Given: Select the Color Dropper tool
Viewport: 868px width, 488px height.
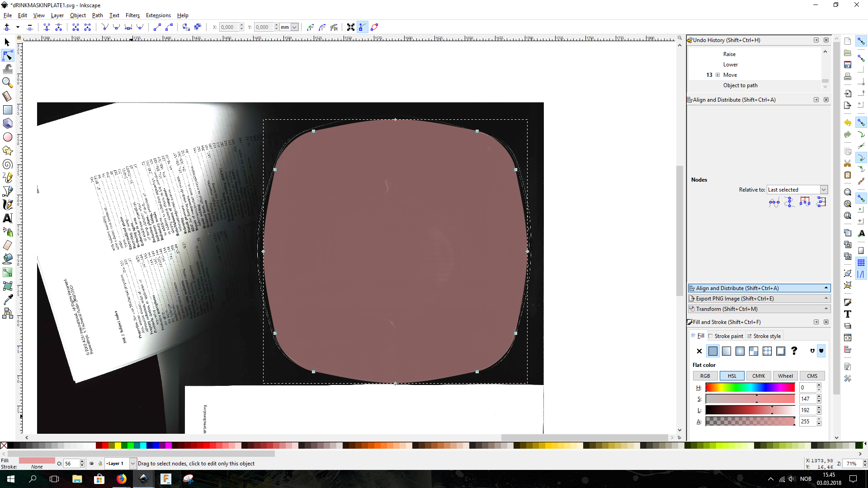Looking at the screenshot, I should [x=7, y=300].
